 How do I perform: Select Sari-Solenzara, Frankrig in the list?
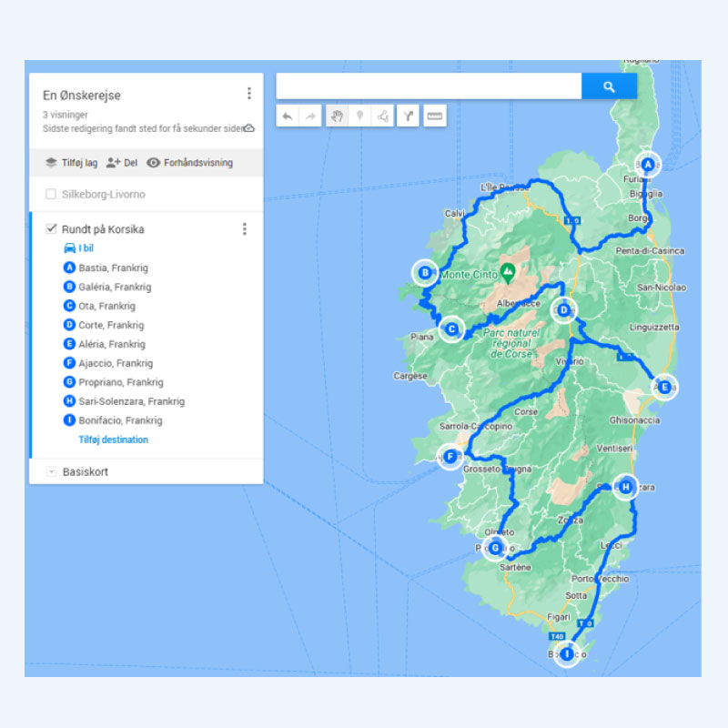(x=131, y=401)
